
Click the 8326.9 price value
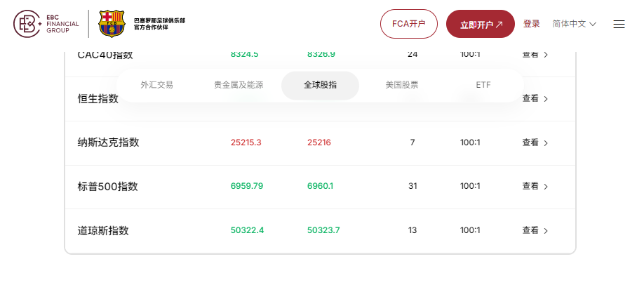click(x=321, y=55)
